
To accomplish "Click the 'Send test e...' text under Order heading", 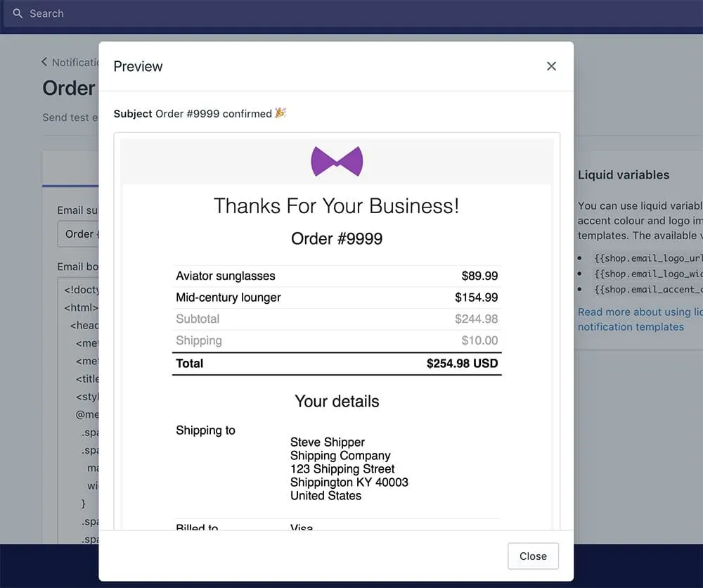I will (70, 117).
